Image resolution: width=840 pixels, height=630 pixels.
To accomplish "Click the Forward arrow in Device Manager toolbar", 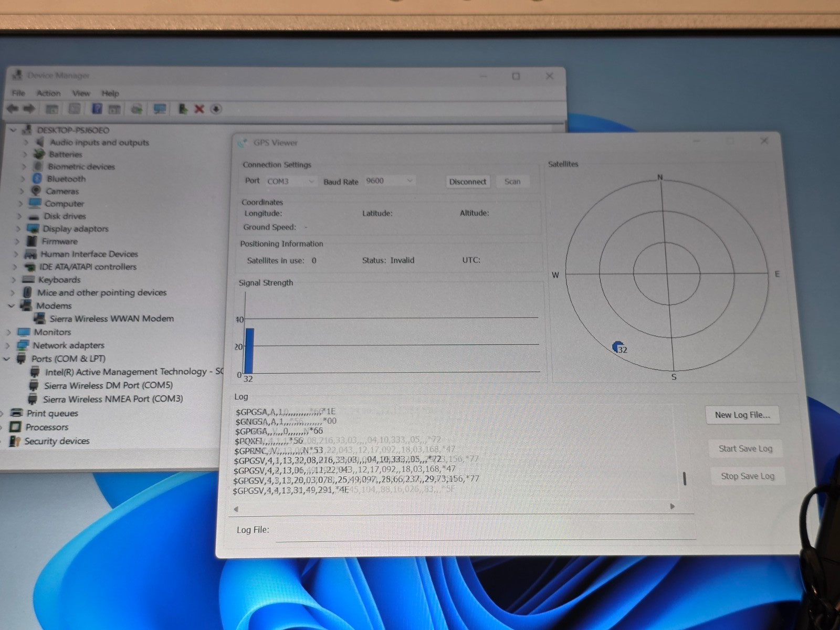I will point(29,109).
